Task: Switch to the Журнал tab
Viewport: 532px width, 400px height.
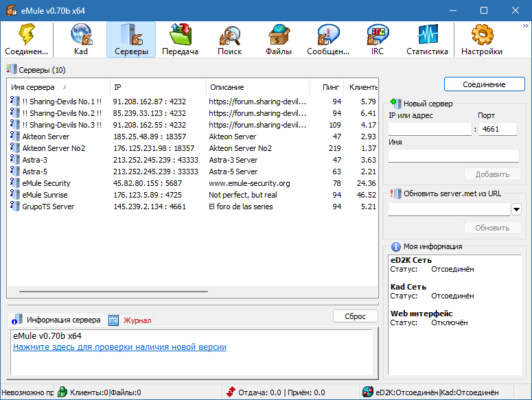Action: (130, 320)
